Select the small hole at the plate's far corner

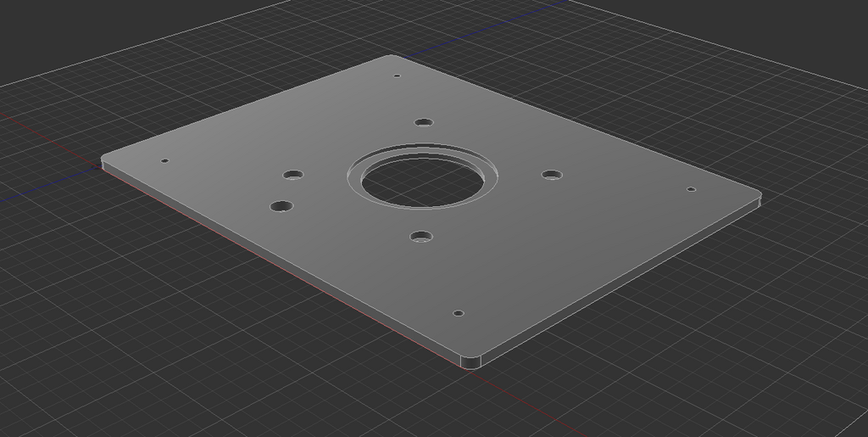[x=397, y=76]
